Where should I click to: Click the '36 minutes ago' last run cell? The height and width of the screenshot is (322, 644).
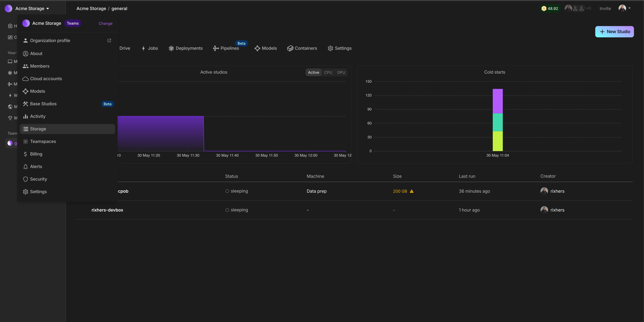[x=474, y=191]
